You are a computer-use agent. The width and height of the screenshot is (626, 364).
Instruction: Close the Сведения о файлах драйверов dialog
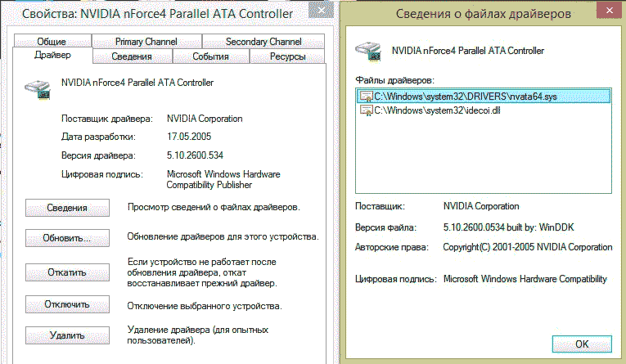(x=610, y=11)
